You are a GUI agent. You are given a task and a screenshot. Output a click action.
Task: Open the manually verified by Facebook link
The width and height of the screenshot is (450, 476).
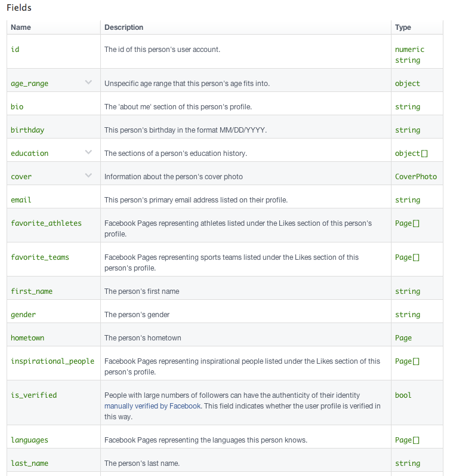(152, 406)
